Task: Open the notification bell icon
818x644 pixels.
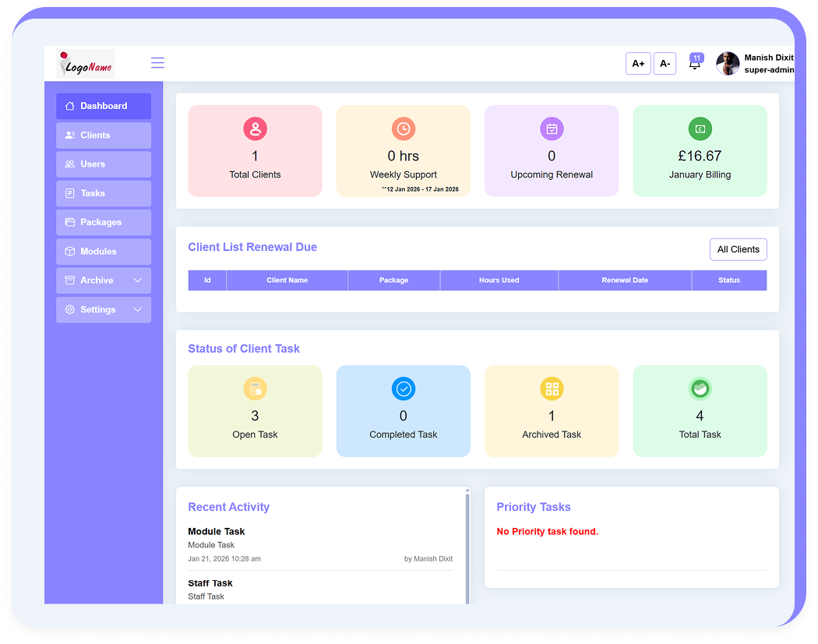Action: tap(695, 65)
